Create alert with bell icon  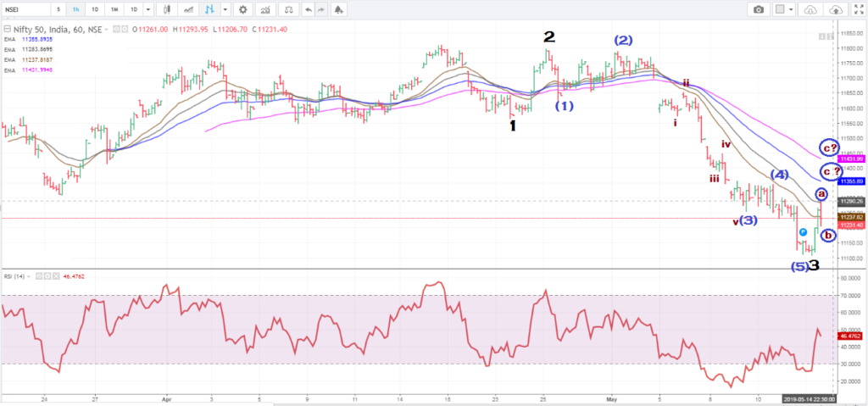pyautogui.click(x=338, y=9)
